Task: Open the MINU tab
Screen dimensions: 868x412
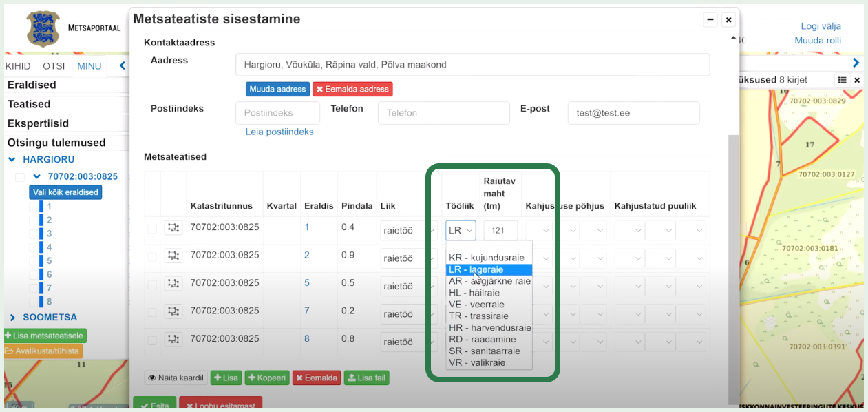Action: 89,65
